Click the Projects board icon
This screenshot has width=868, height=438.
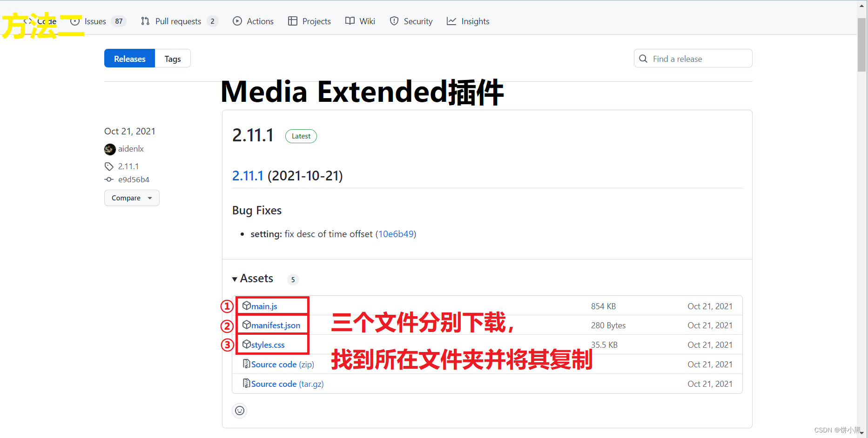coord(293,21)
